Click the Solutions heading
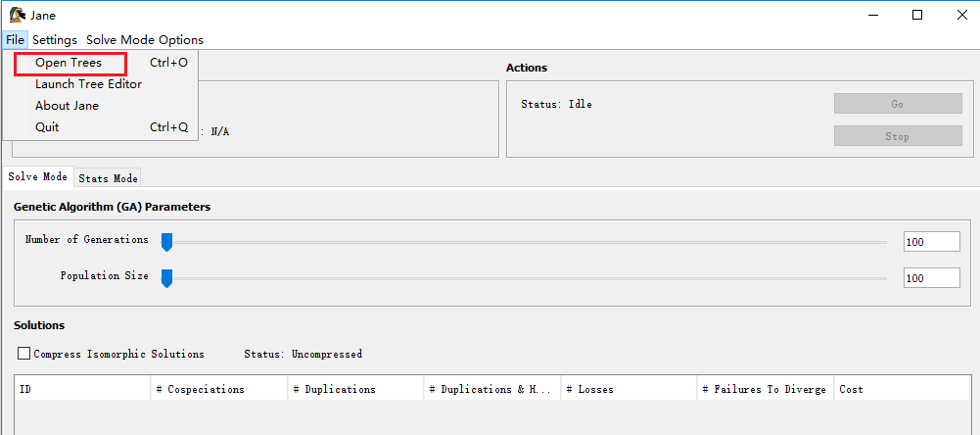980x435 pixels. click(39, 325)
